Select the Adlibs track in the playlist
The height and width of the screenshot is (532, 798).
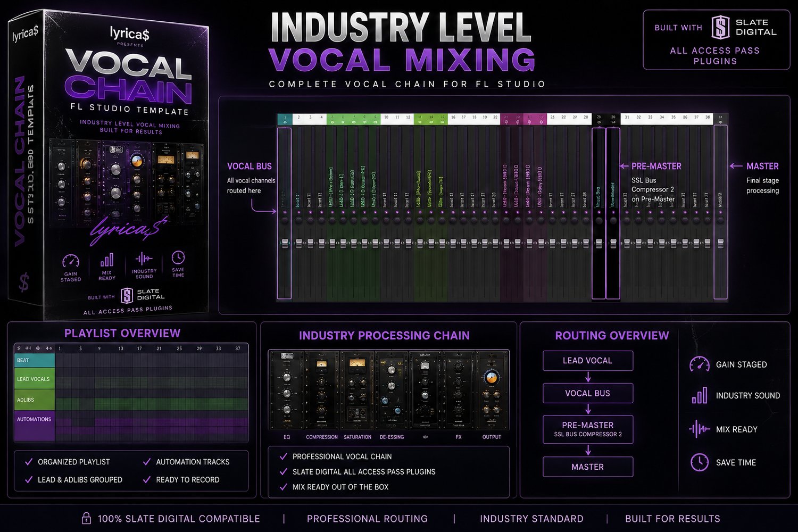coord(35,400)
